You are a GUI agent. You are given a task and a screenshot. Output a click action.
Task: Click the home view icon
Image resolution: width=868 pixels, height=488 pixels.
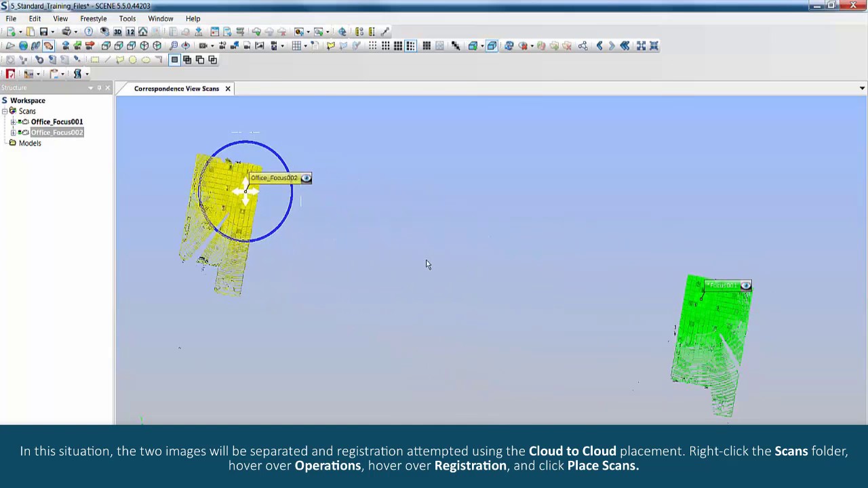[143, 32]
